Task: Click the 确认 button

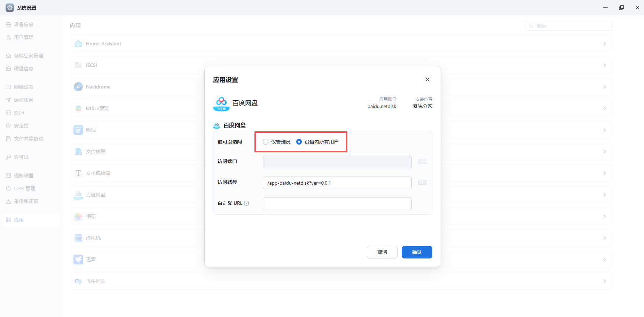Action: pyautogui.click(x=417, y=252)
